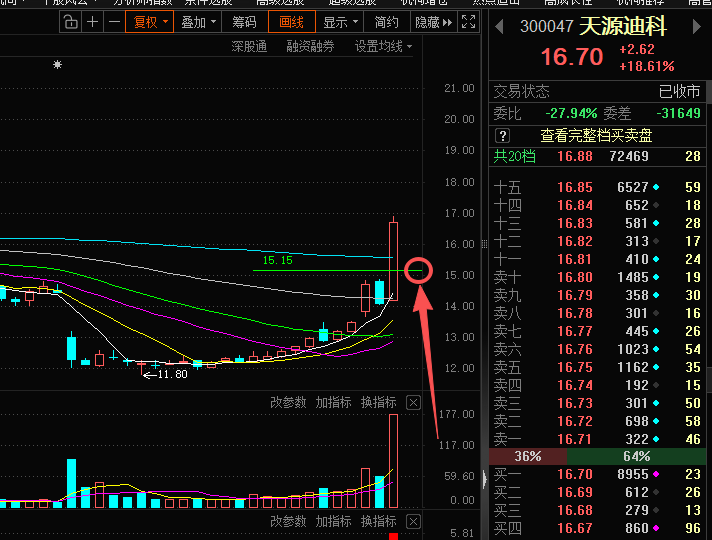This screenshot has width=712, height=540.
Task: Click the latest tall red candlestick
Action: click(x=393, y=261)
